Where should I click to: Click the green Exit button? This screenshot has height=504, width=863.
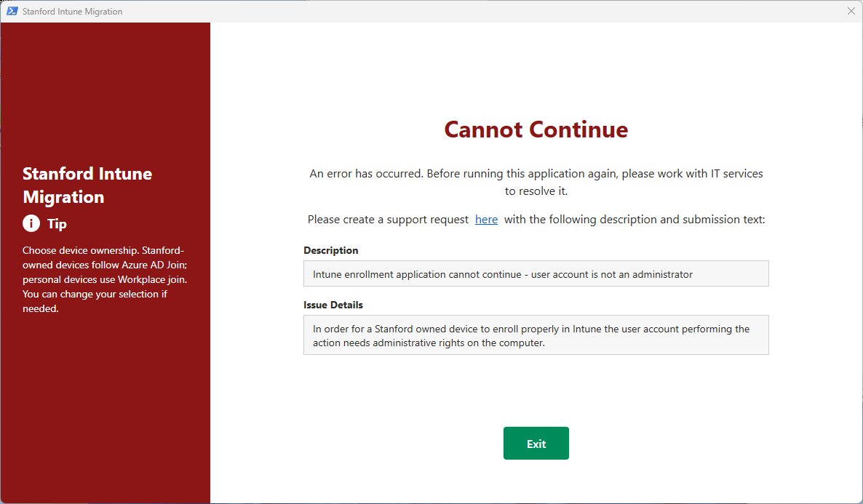tap(536, 443)
